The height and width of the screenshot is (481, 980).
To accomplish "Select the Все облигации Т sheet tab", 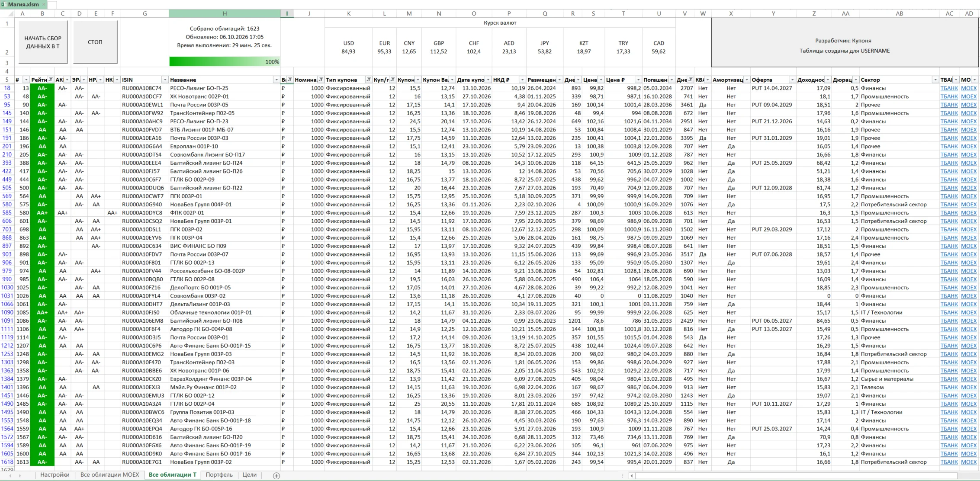I will (173, 475).
